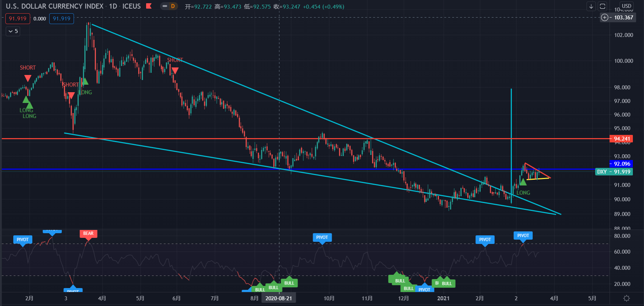
Task: Click the red sell price 91.919 button
Action: click(x=18, y=19)
